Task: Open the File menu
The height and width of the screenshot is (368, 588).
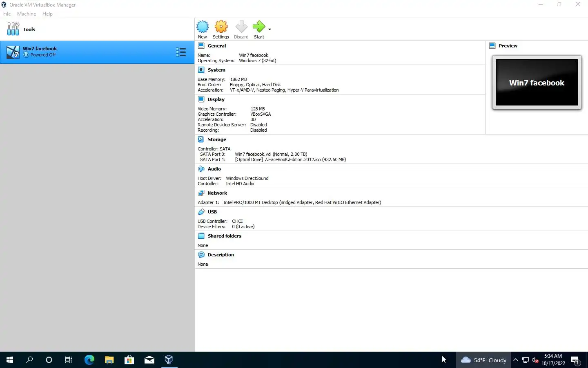Action: click(x=7, y=14)
